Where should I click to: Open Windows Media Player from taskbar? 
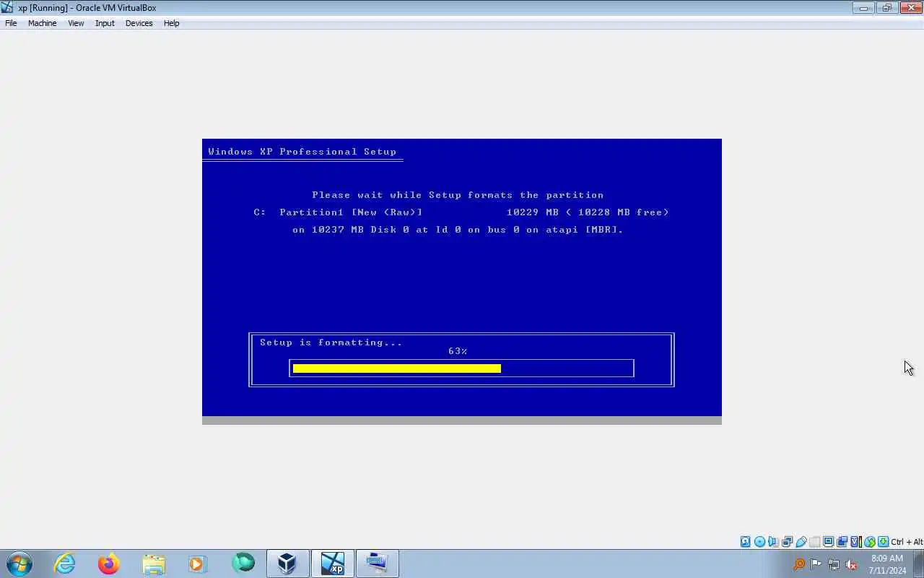point(198,564)
